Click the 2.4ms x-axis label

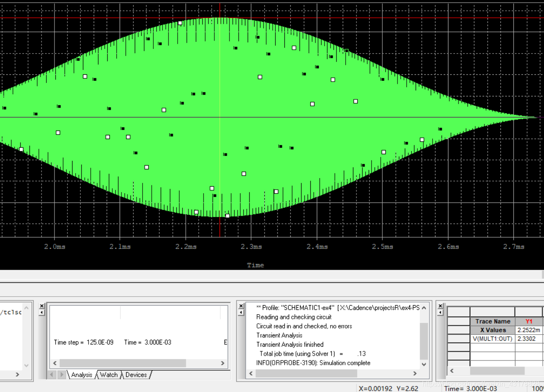point(317,247)
